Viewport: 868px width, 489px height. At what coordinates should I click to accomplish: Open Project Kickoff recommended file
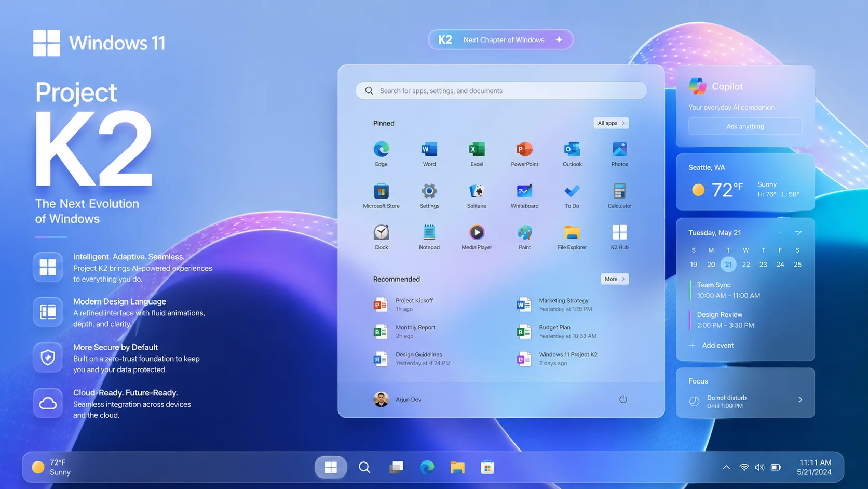[x=403, y=305]
